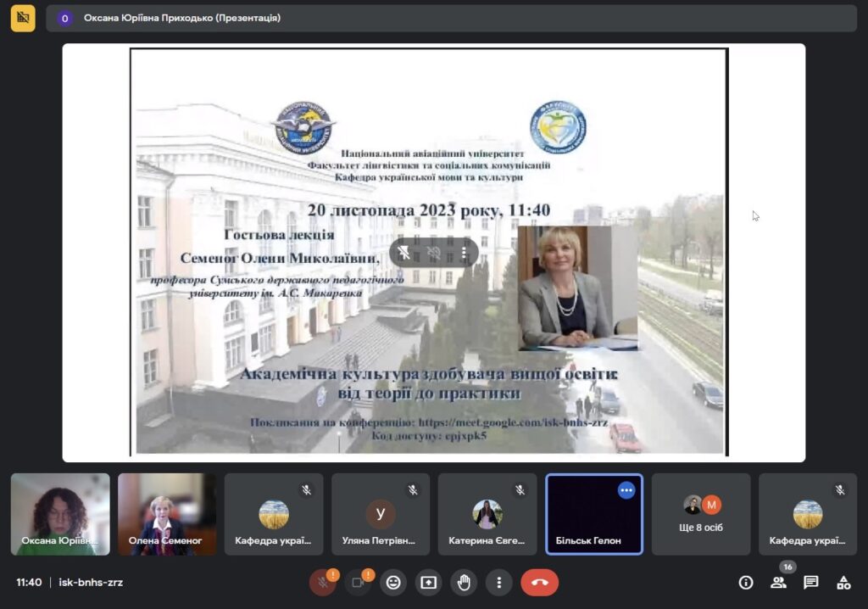Open the chat messages panel

[811, 583]
